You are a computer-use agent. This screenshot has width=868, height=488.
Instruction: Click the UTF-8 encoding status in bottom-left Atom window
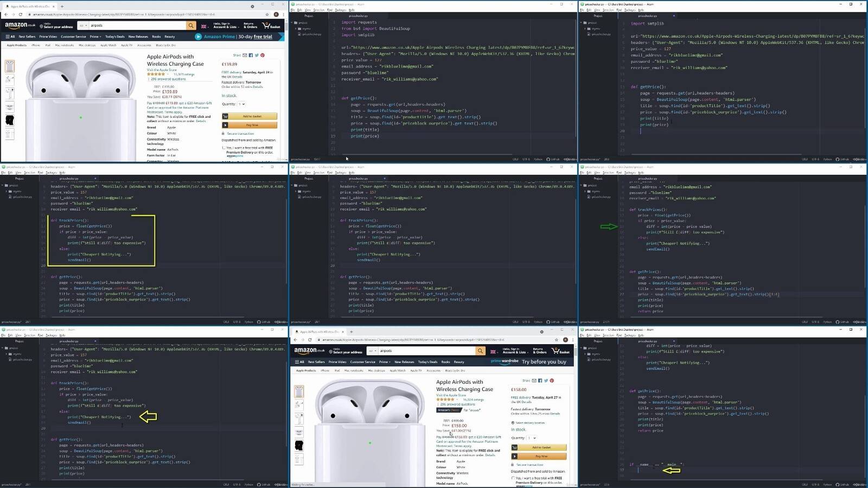(x=237, y=485)
